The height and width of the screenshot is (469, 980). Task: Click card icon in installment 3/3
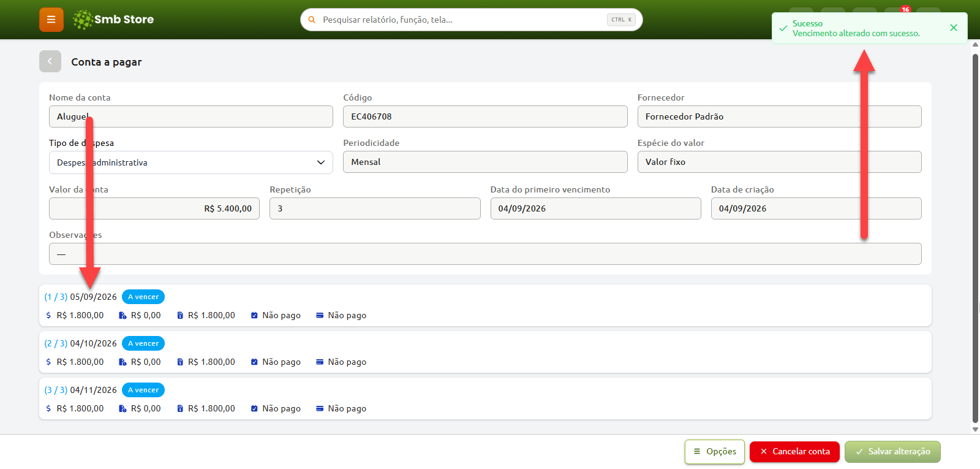pos(320,408)
